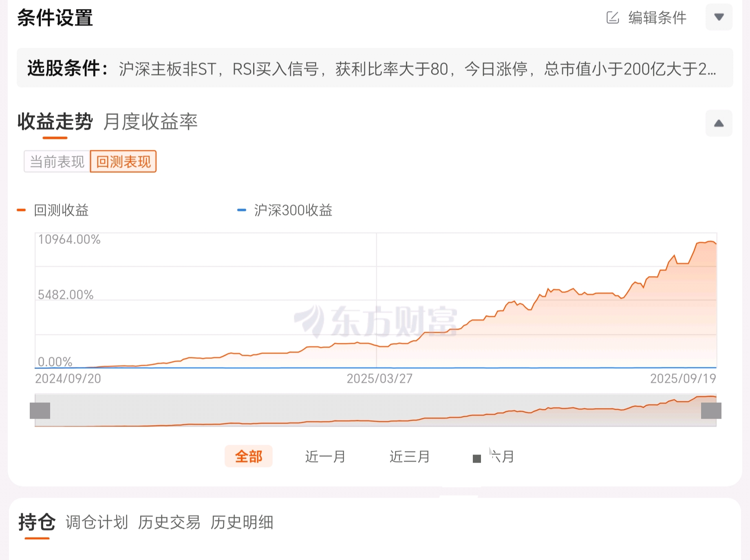Open the 历史交易 tab
This screenshot has height=560, width=750.
(x=169, y=523)
